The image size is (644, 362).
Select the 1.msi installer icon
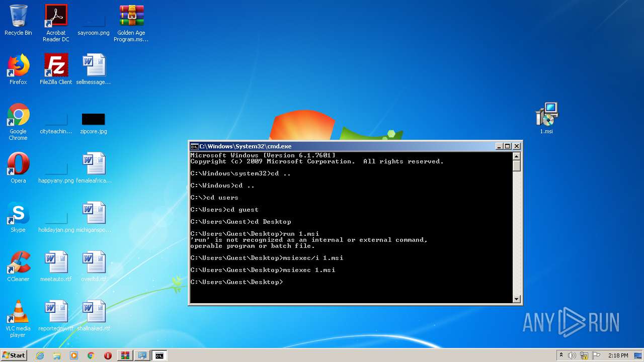546,119
